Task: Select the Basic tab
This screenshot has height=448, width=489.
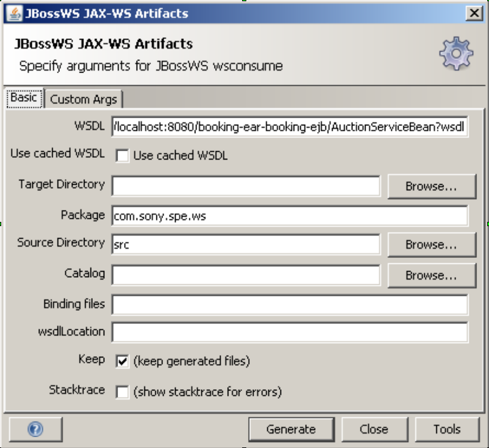Action: [x=24, y=98]
